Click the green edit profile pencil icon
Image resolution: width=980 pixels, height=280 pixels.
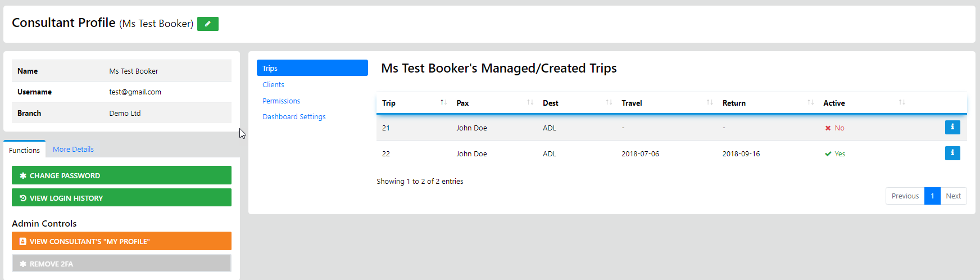coord(207,24)
